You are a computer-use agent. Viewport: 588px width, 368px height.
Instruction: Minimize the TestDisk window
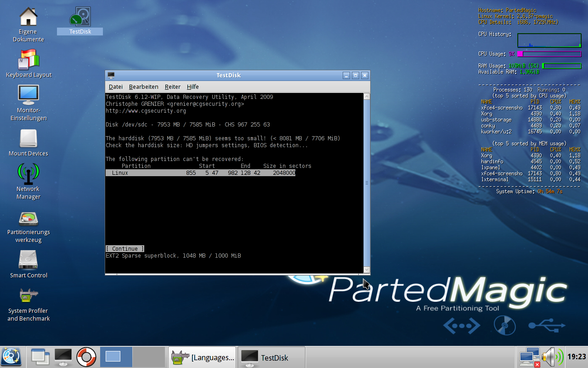coord(346,75)
